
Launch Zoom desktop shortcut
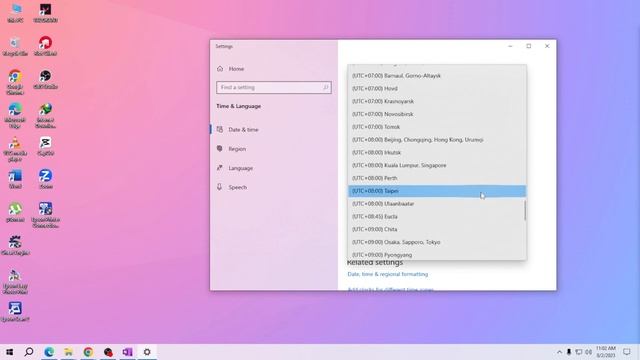pyautogui.click(x=45, y=179)
